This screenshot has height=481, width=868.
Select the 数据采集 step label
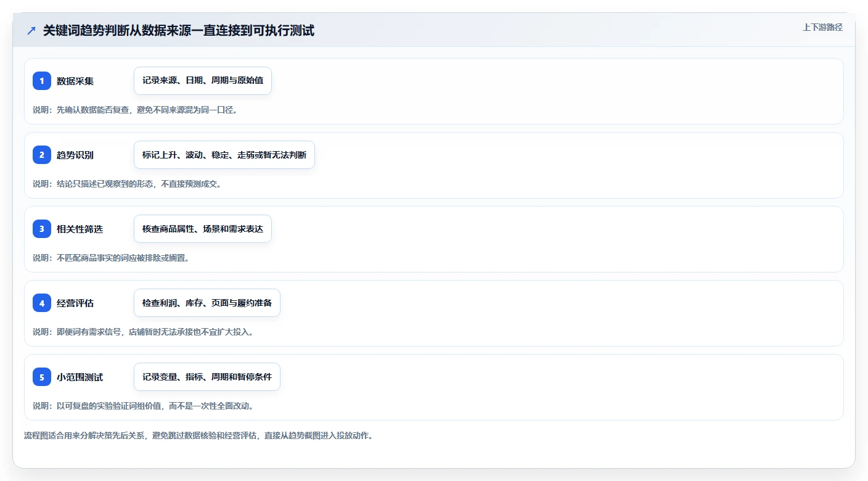[x=75, y=81]
